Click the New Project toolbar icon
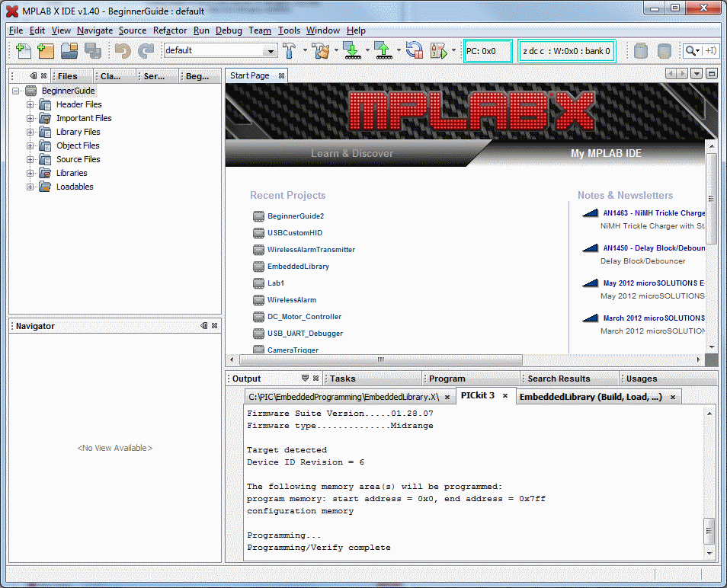Viewport: 727px width, 588px height. [46, 50]
